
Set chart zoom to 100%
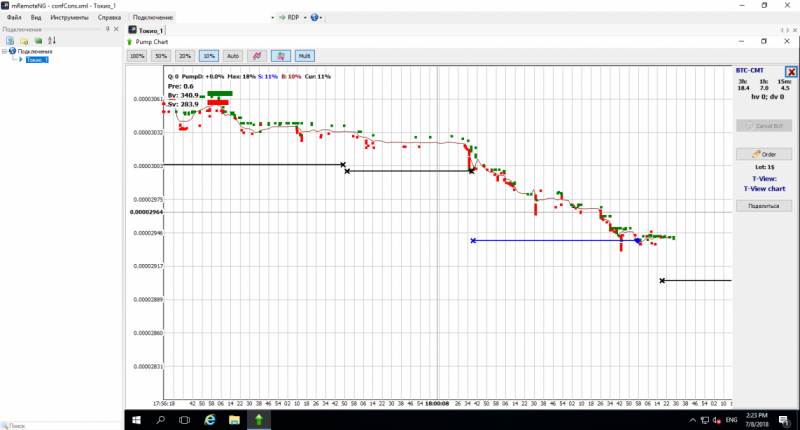[x=137, y=56]
